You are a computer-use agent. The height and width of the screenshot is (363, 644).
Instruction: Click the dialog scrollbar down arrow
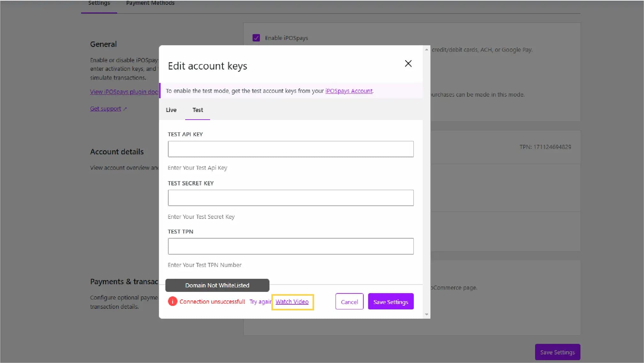(x=427, y=314)
